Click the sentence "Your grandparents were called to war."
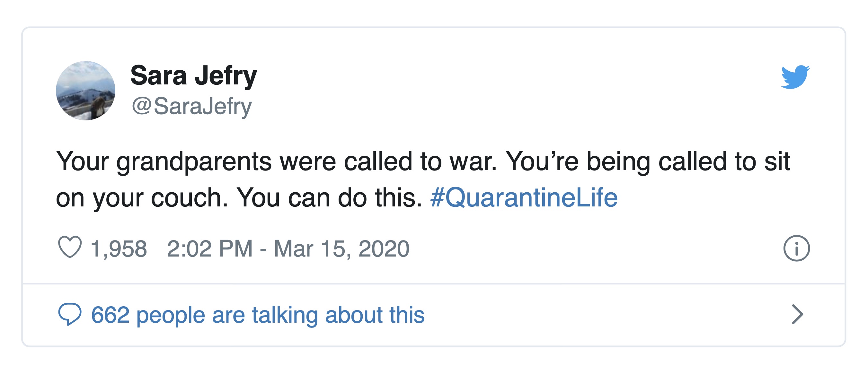868x375 pixels. [x=276, y=161]
